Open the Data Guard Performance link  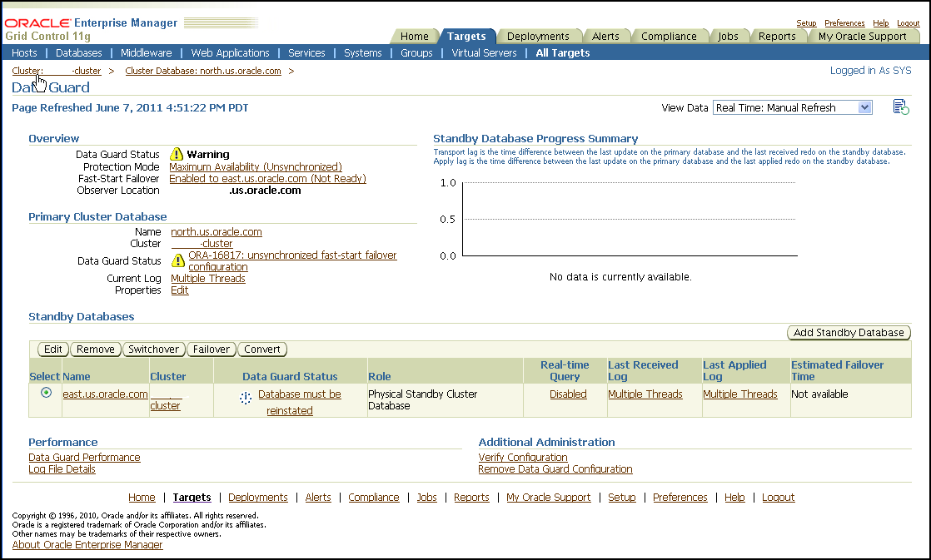point(84,458)
